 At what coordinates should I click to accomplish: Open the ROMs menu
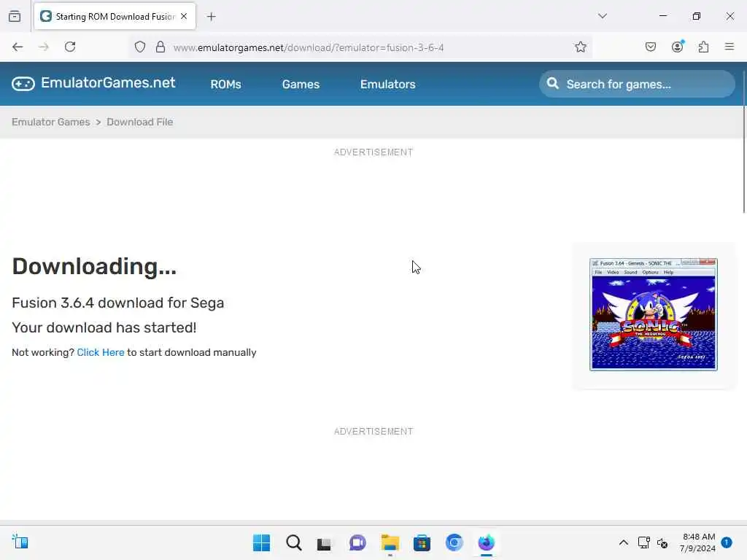[x=226, y=85]
